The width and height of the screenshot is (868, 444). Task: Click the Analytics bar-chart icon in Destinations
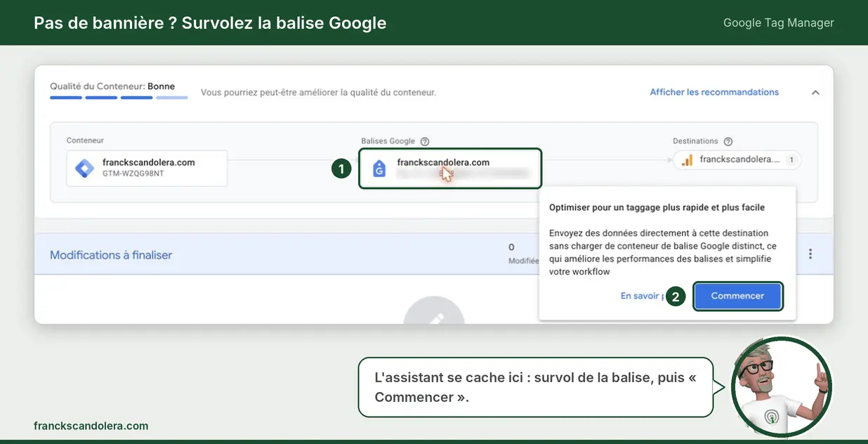[688, 159]
